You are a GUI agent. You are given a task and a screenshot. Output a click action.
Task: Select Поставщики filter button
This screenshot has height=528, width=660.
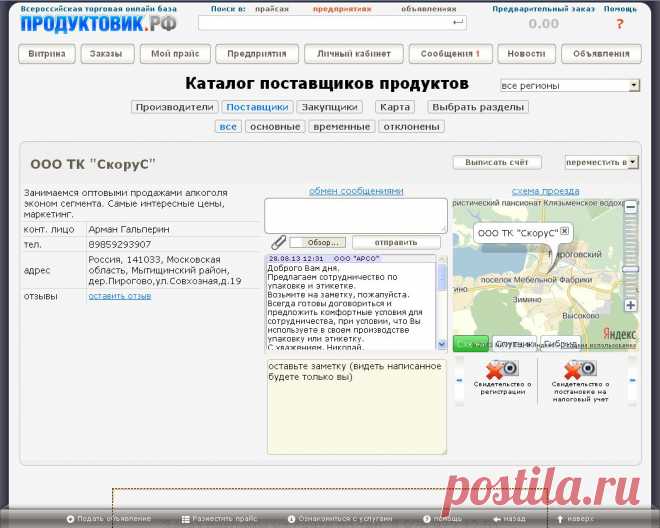click(257, 107)
